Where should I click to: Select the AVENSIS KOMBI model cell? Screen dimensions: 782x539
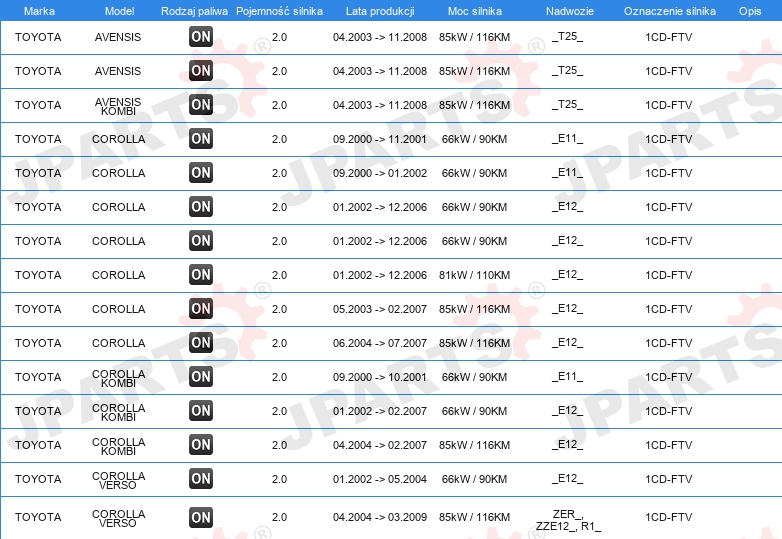tap(118, 106)
